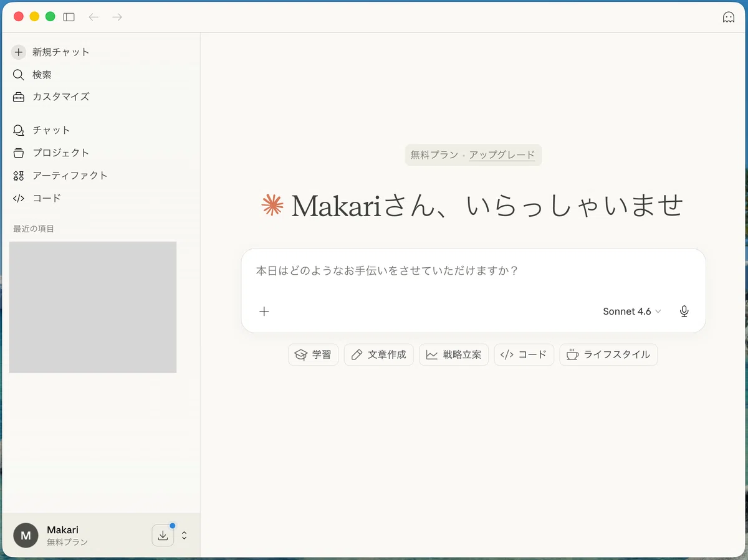
Task: Click the アップグレード link
Action: click(x=502, y=155)
